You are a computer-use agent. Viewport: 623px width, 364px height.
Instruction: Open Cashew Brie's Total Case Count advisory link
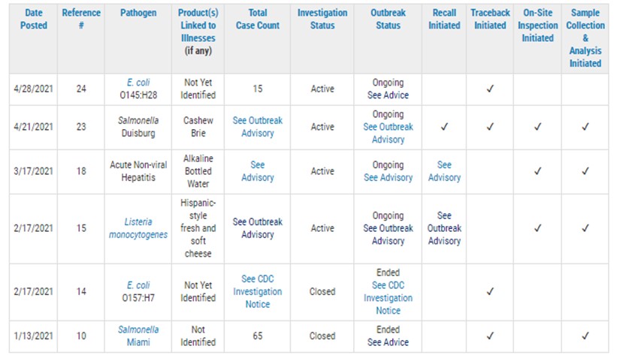point(257,127)
